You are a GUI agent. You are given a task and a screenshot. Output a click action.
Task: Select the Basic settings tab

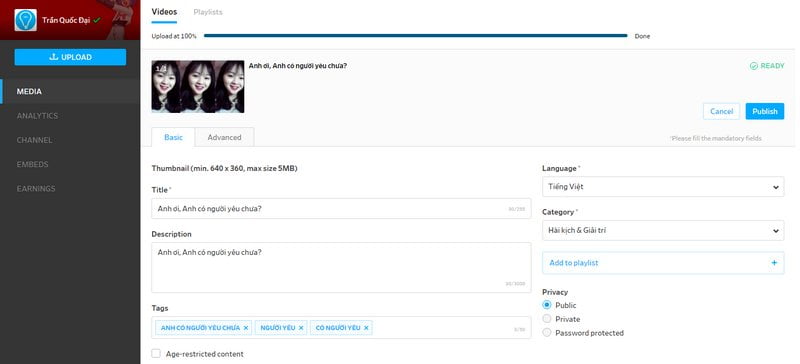[173, 137]
